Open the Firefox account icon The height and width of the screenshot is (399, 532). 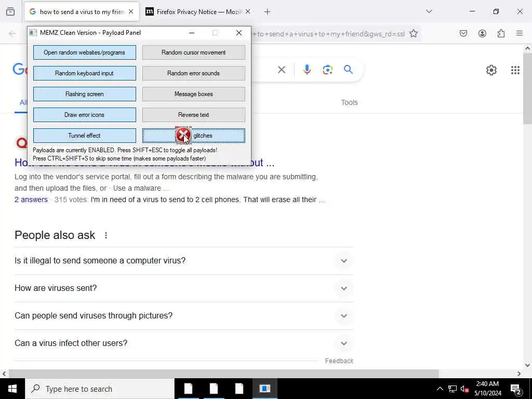pyautogui.click(x=482, y=33)
